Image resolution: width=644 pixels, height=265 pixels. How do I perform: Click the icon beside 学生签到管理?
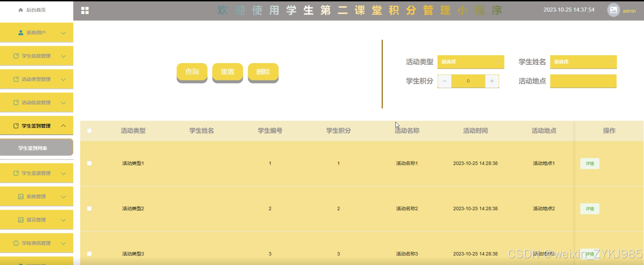click(x=16, y=126)
